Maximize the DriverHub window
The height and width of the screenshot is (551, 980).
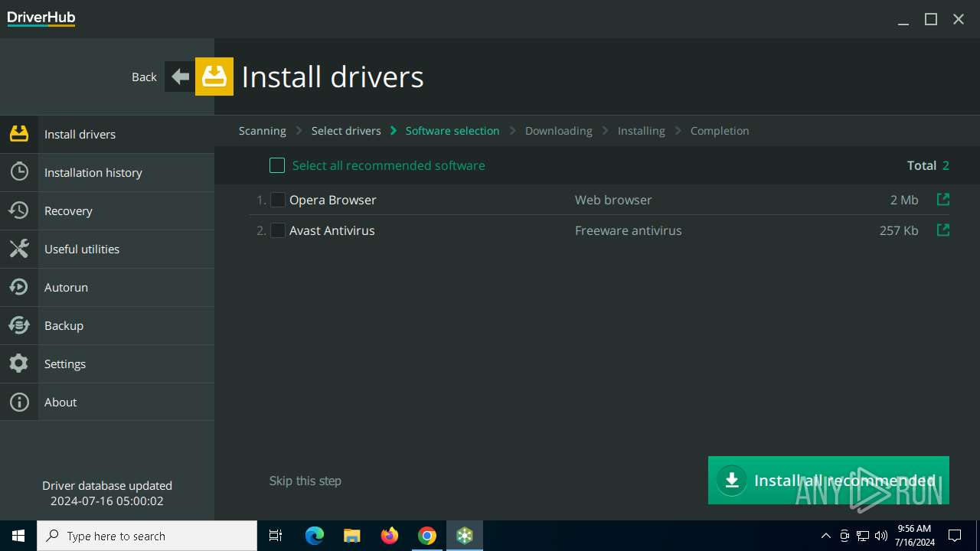click(931, 19)
